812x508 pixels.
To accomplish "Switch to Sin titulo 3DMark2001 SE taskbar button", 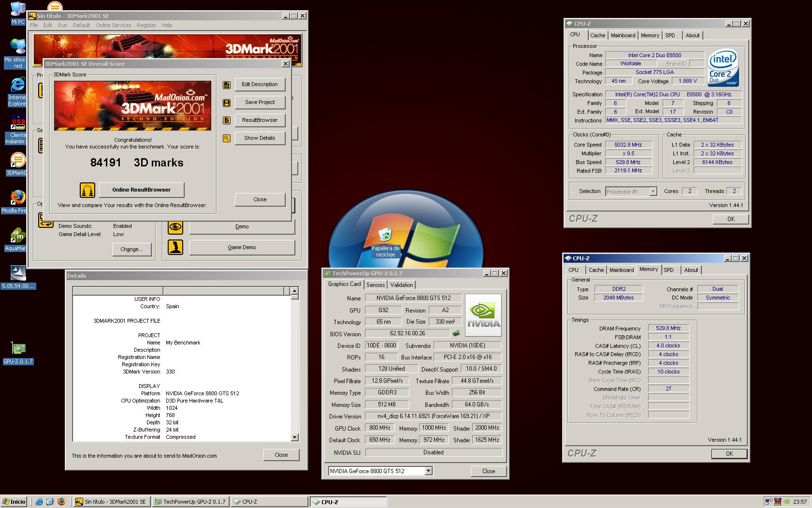I will click(112, 502).
